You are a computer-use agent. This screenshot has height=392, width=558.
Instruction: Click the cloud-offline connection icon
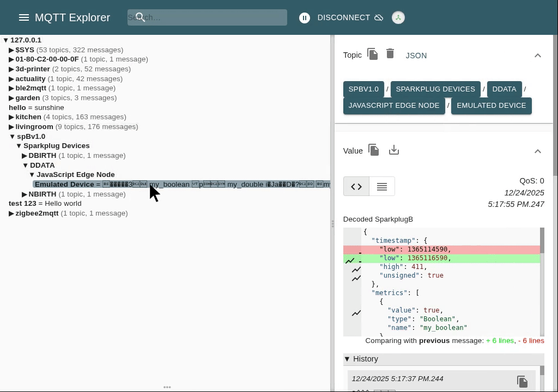[x=379, y=17]
